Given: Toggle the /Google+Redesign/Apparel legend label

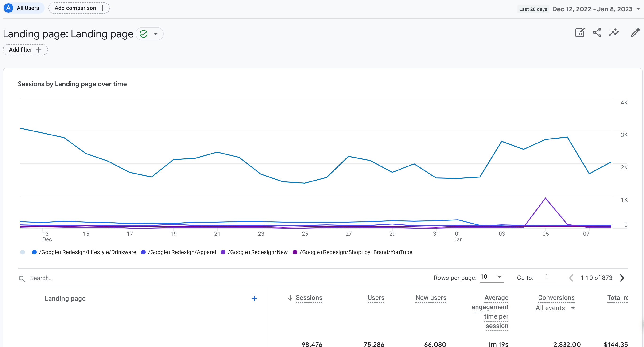Looking at the screenshot, I should [x=182, y=252].
